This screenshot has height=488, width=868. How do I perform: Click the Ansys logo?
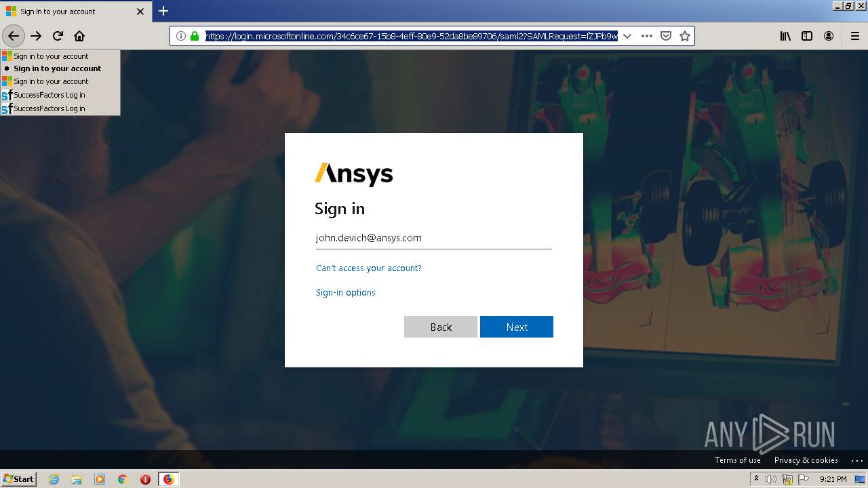353,174
